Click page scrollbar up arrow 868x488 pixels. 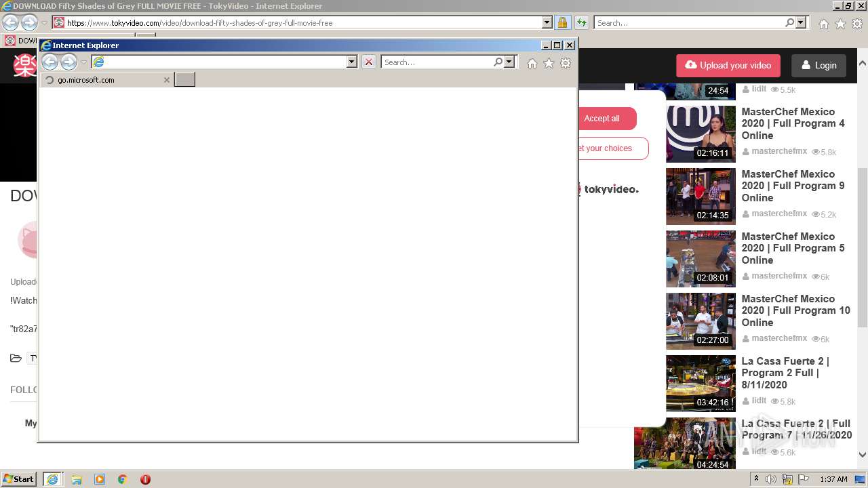click(x=863, y=63)
